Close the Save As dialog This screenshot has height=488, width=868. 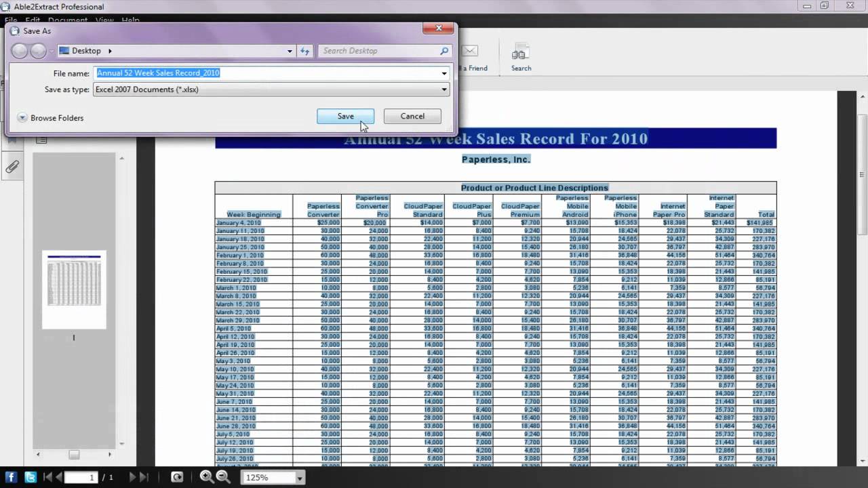[x=439, y=28]
